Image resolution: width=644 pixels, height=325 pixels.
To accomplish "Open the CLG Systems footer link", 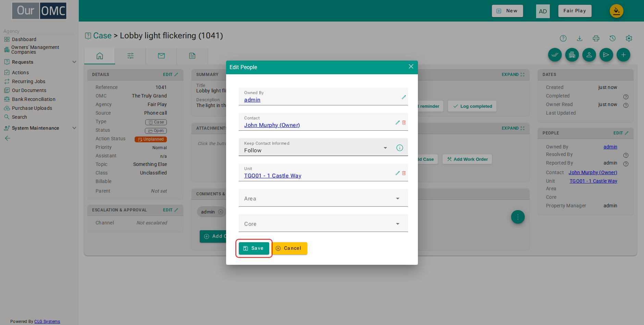I will 47,322.
